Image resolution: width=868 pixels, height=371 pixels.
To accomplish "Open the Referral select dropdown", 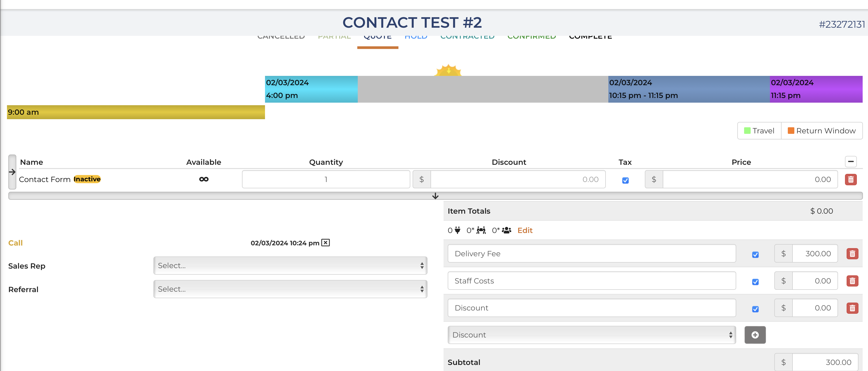I will point(290,289).
